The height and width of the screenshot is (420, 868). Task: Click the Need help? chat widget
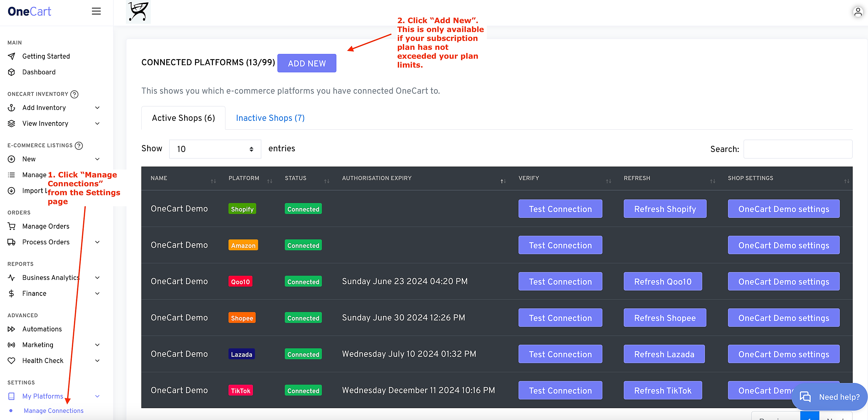coord(829,397)
